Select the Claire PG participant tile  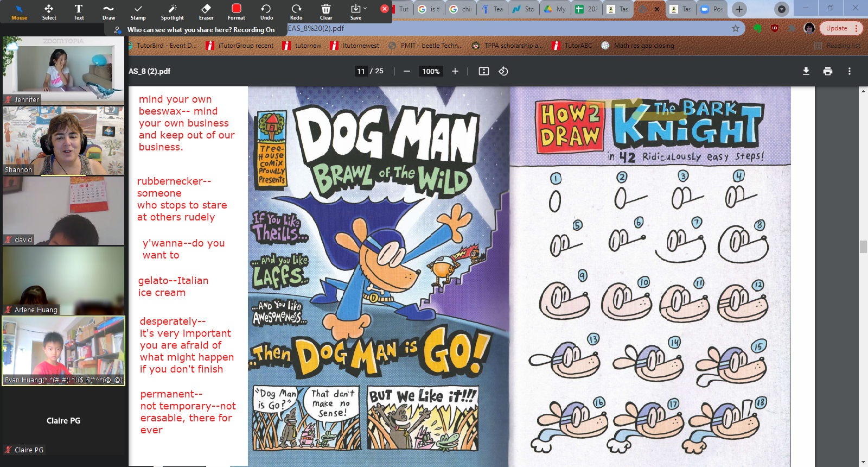tap(63, 421)
